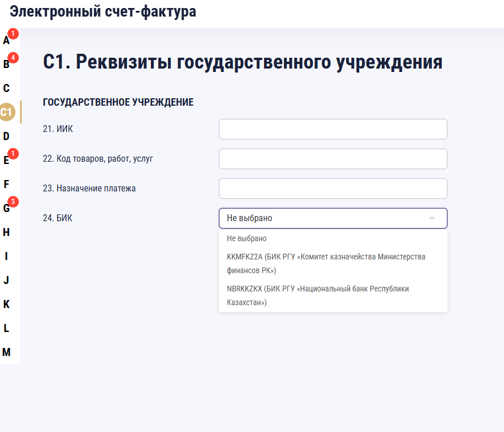Image resolution: width=504 pixels, height=432 pixels.
Task: Jump to section F in sidebar
Action: pyautogui.click(x=7, y=184)
